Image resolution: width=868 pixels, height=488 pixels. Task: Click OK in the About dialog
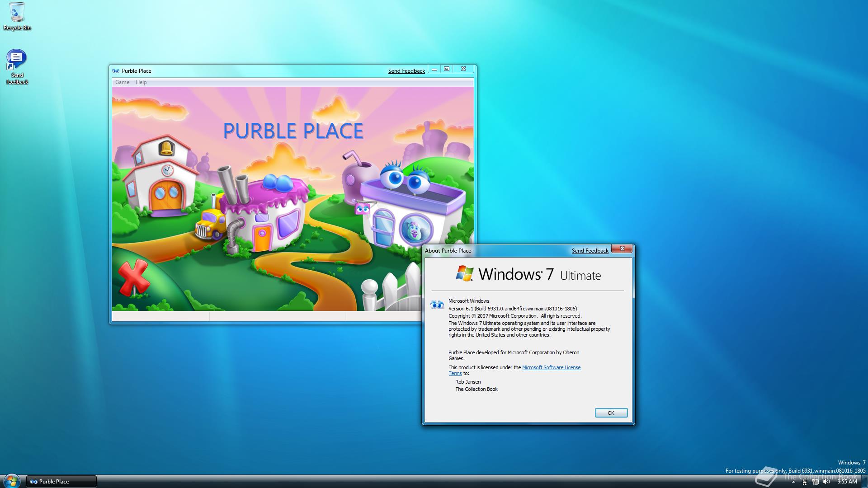pos(611,413)
